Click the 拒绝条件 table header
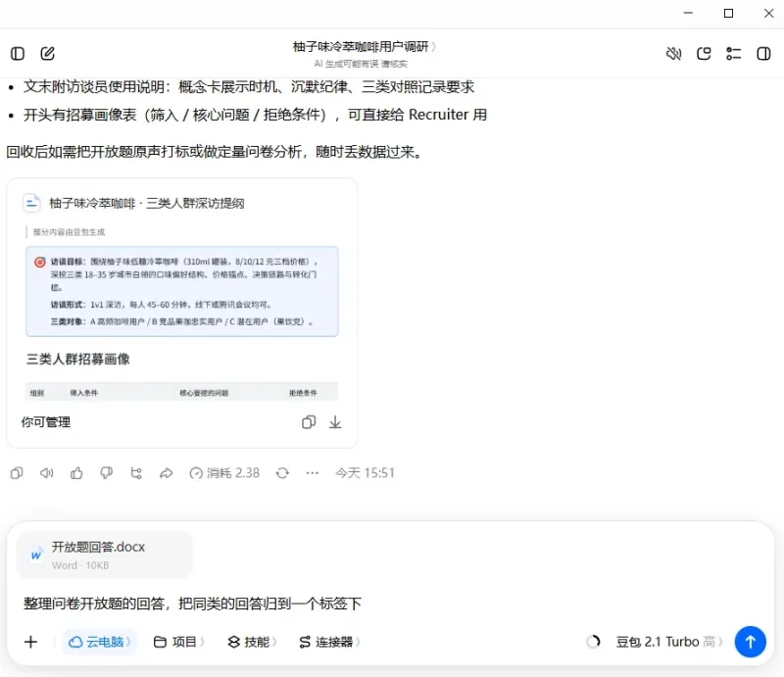This screenshot has height=677, width=784. (303, 393)
